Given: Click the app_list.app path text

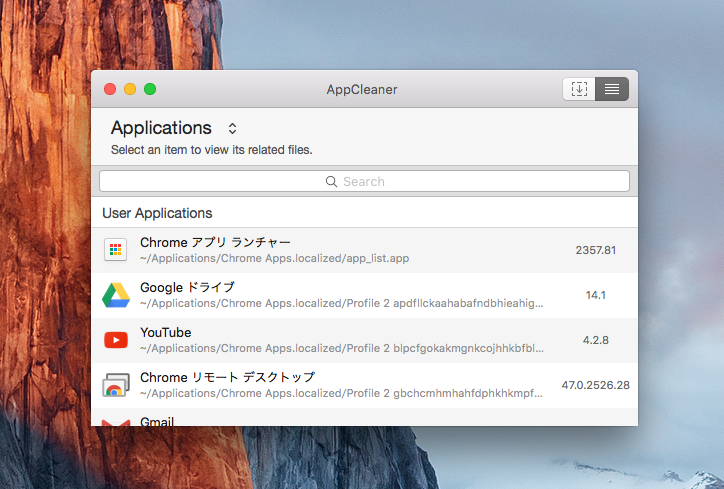Looking at the screenshot, I should click(274, 258).
